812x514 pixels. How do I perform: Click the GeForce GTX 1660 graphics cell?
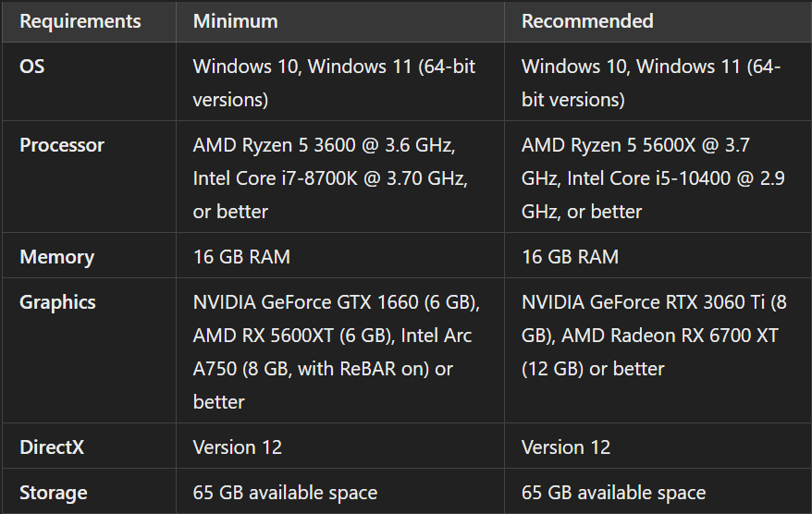(334, 351)
